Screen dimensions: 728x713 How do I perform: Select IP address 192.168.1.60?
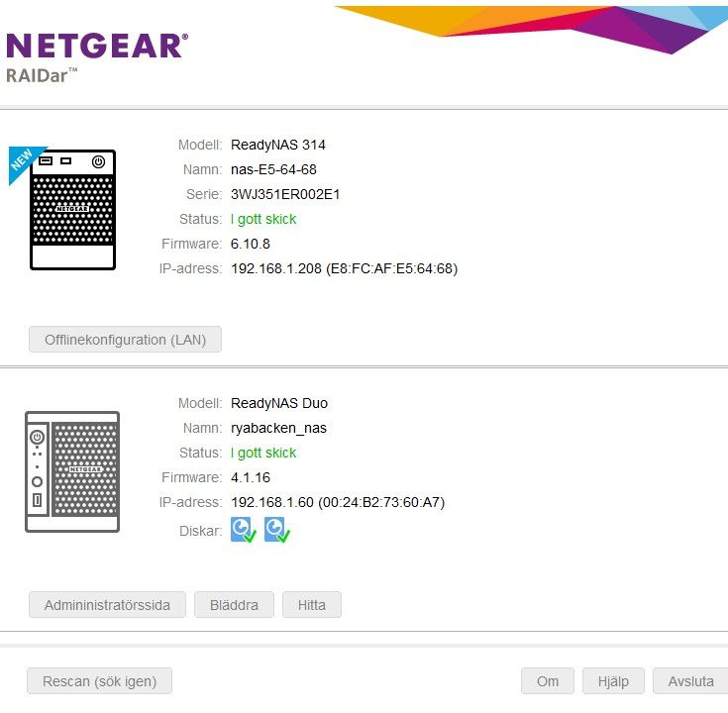272,502
